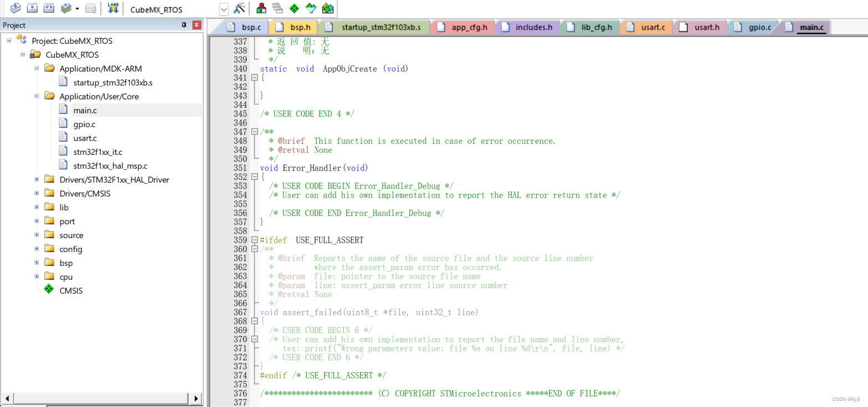Image resolution: width=868 pixels, height=407 pixels.
Task: Switch to the gpio.c editor tab
Action: 753,27
